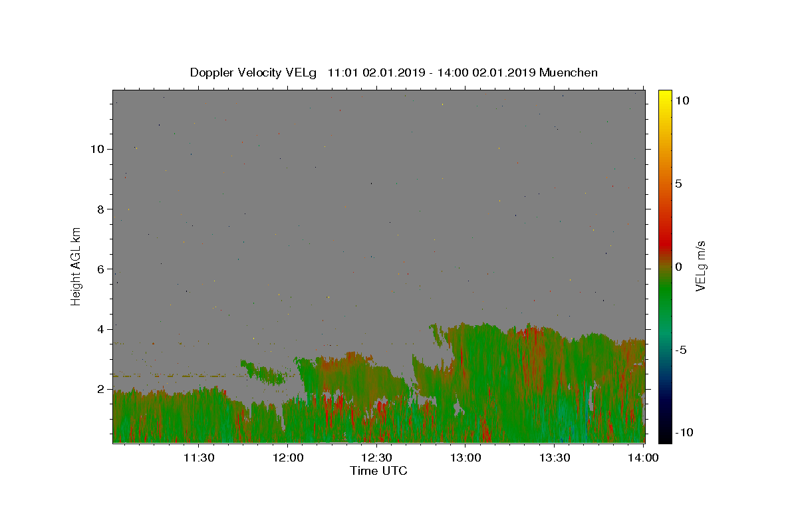
Task: Click the colorbar value 5
Action: pyautogui.click(x=678, y=184)
